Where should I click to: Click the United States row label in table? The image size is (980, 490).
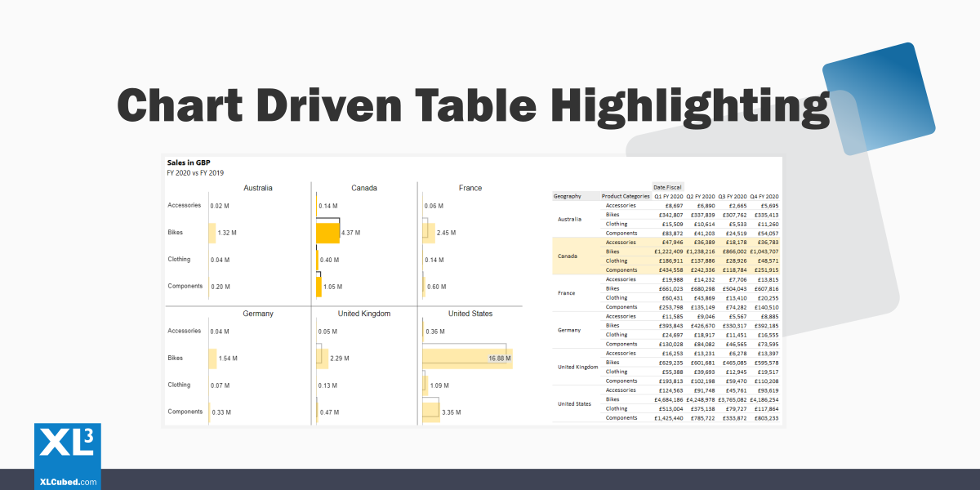coord(573,404)
